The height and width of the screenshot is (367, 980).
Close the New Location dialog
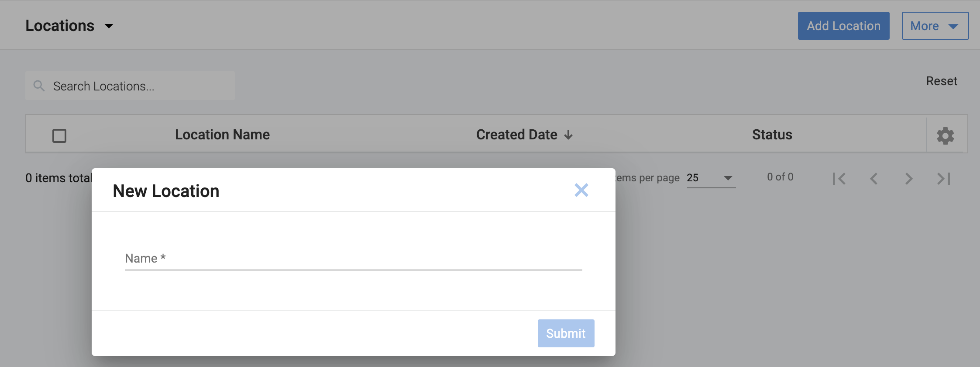[581, 190]
